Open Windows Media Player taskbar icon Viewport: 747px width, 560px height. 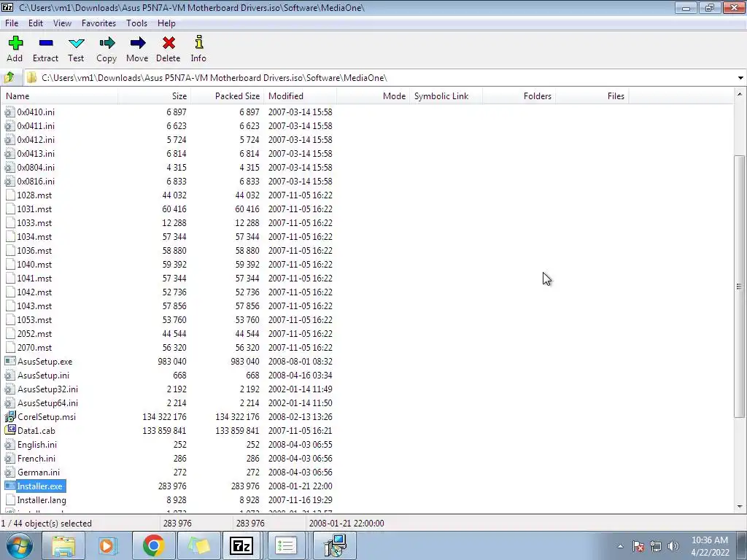[107, 545]
